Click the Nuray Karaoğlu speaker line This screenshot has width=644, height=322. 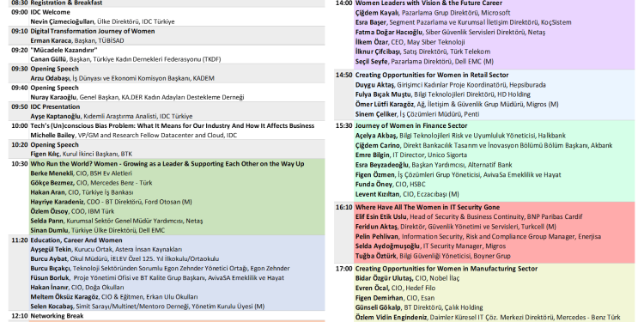click(x=137, y=97)
